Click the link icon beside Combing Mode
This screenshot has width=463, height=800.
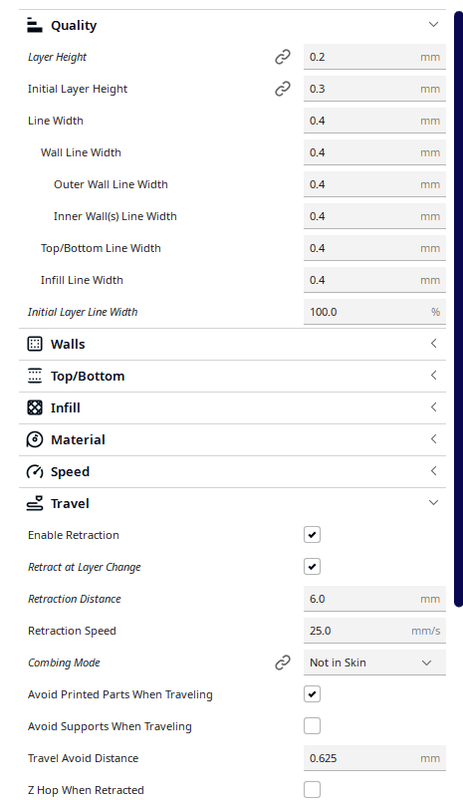click(x=283, y=662)
